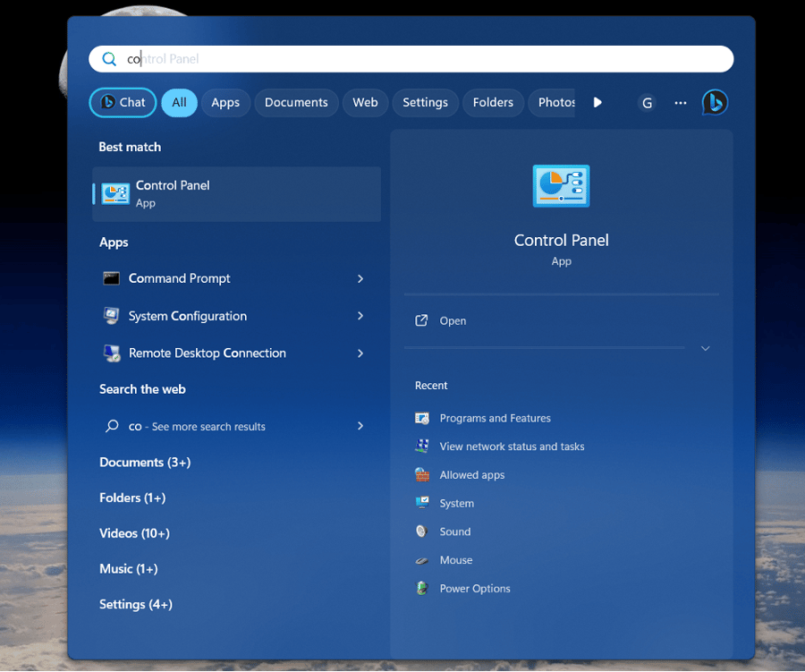Viewport: 805px width, 672px height.
Task: Click the G account avatar icon
Action: 647,103
